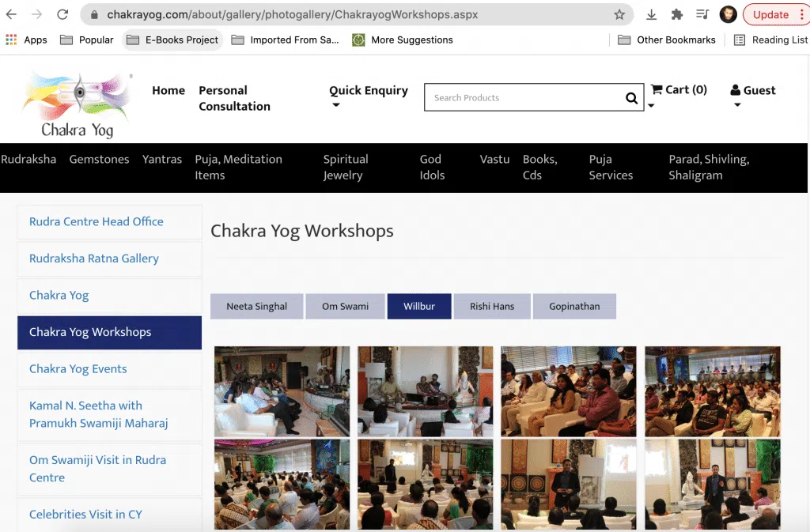Open Puja, Meditation Items category
Image resolution: width=810 pixels, height=532 pixels.
(238, 167)
